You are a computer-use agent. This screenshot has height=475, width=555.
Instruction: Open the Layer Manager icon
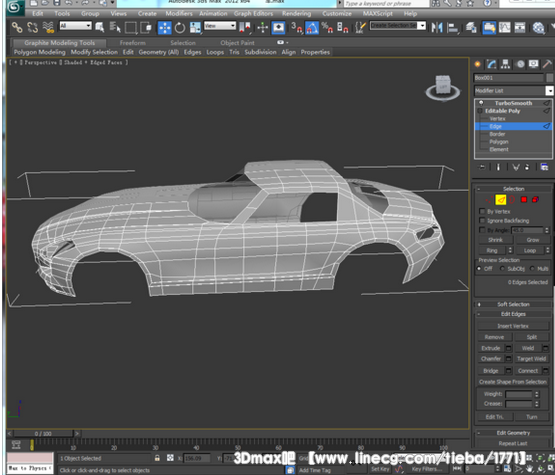pyautogui.click(x=471, y=28)
